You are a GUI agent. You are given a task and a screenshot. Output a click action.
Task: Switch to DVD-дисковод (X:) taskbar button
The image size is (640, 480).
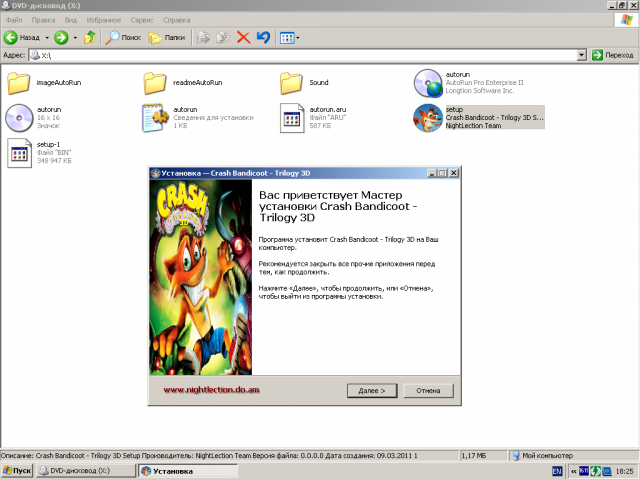click(x=86, y=471)
